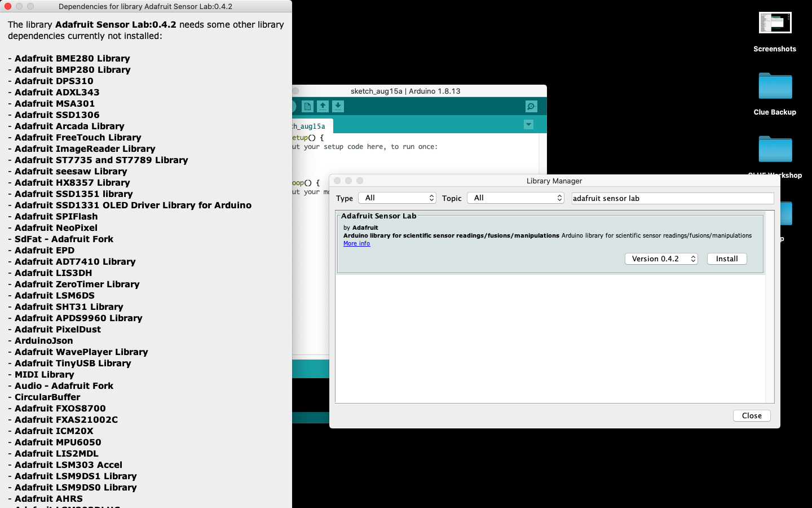812x508 pixels.
Task: Click 'Adafruit NeoPixel' entry
Action: pyautogui.click(x=56, y=227)
